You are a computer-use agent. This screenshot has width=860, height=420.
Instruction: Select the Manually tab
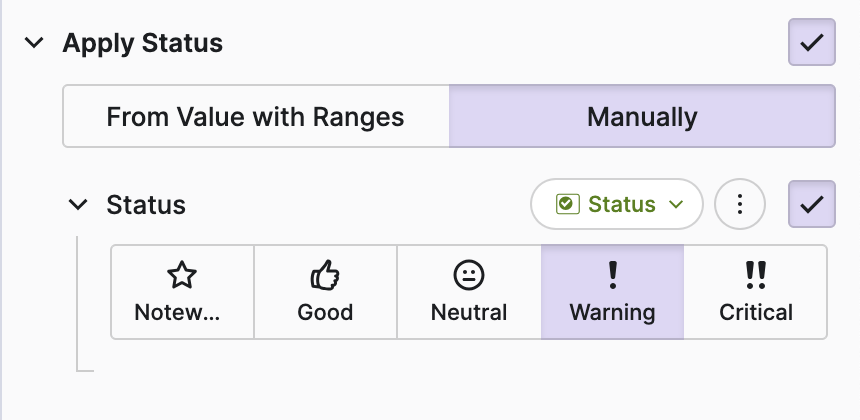tap(642, 117)
